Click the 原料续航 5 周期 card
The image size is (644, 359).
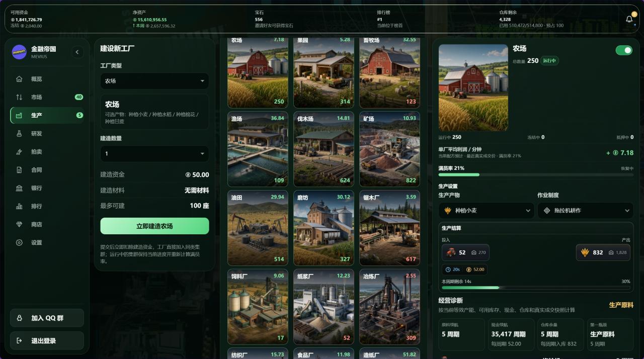coord(461,334)
